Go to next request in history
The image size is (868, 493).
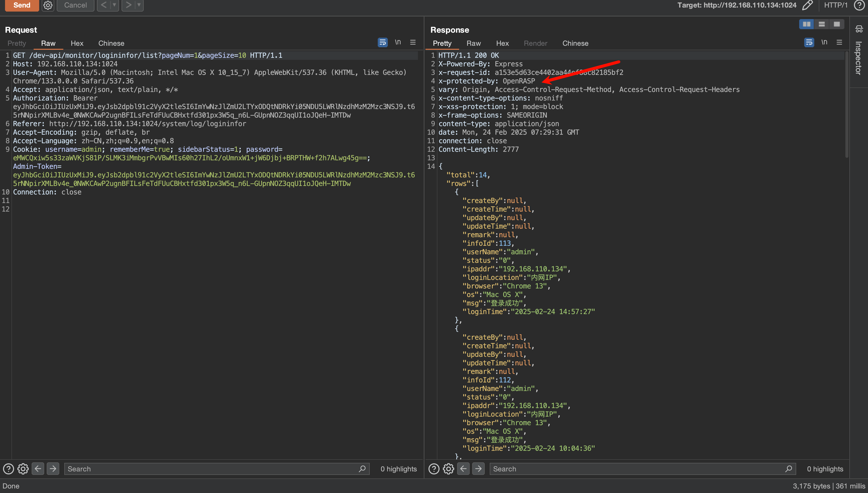128,5
